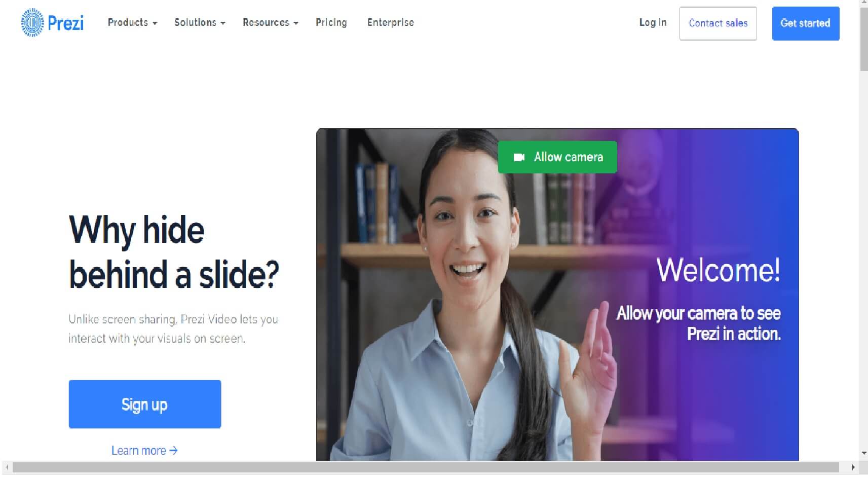Viewport: 868px width, 477px height.
Task: Click the Welcome video preview image
Action: (557, 295)
